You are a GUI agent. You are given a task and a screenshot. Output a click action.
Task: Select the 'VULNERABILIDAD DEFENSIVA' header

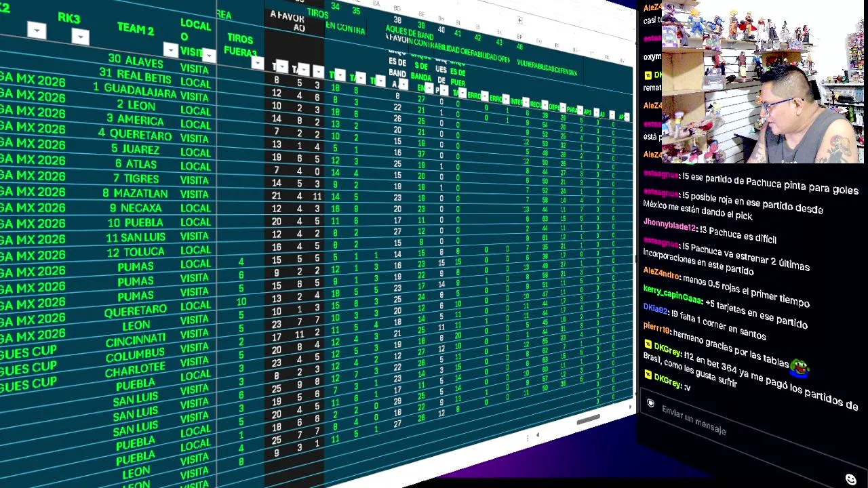(x=547, y=66)
